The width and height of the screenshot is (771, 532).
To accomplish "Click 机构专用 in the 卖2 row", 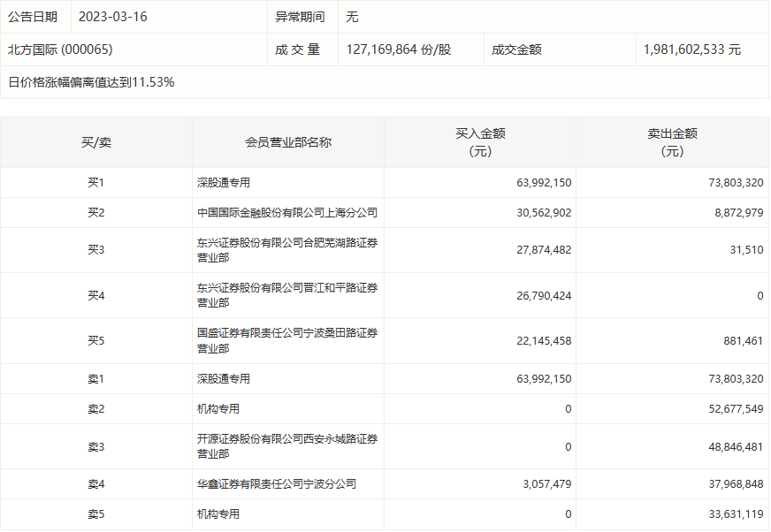I will pyautogui.click(x=218, y=409).
